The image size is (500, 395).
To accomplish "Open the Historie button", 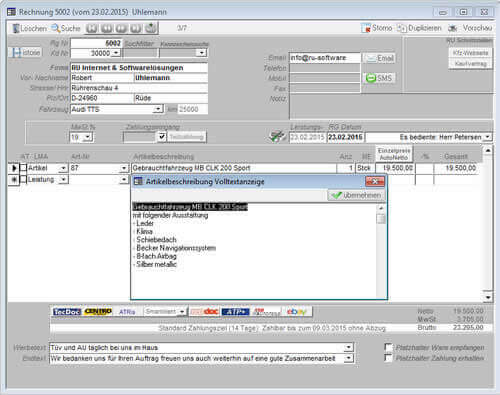I will tap(26, 53).
